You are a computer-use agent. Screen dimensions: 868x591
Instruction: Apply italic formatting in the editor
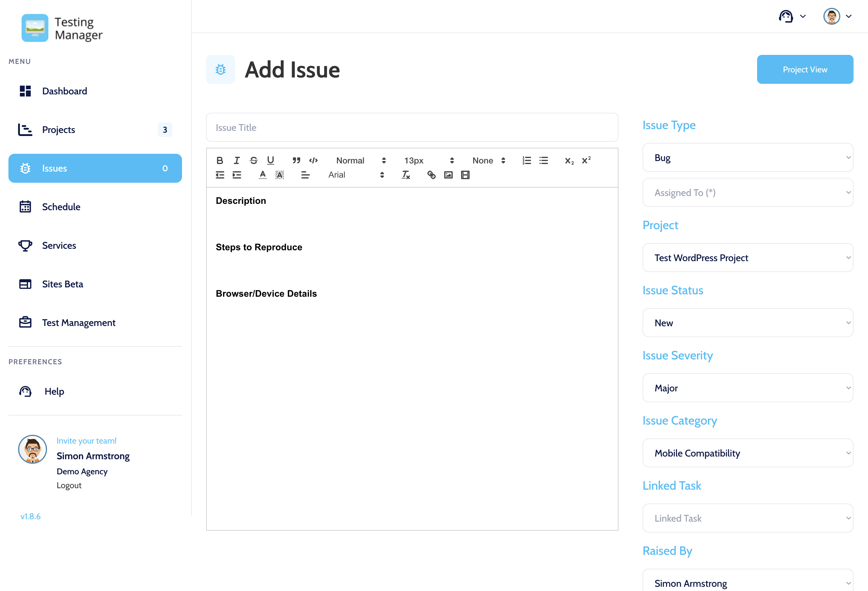coord(236,160)
